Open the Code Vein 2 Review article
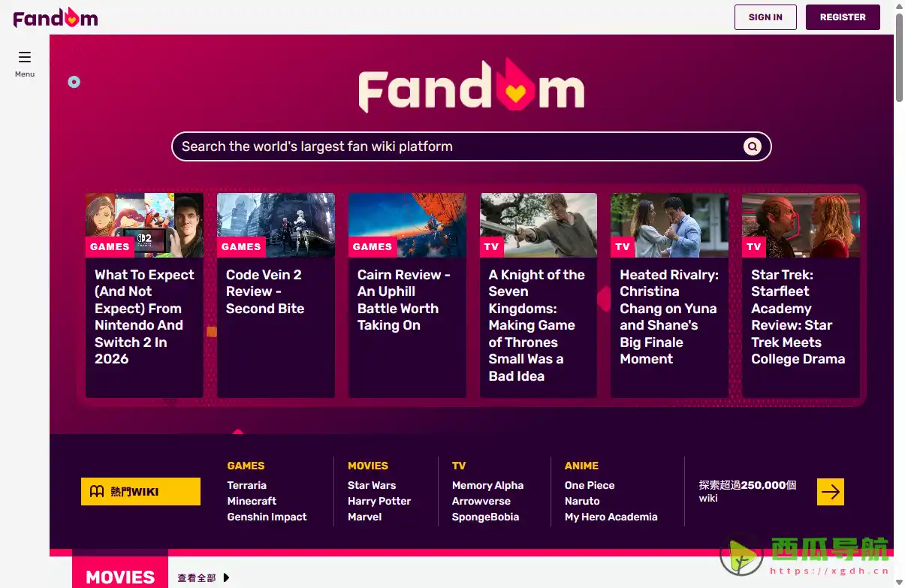905x588 pixels. 264,291
